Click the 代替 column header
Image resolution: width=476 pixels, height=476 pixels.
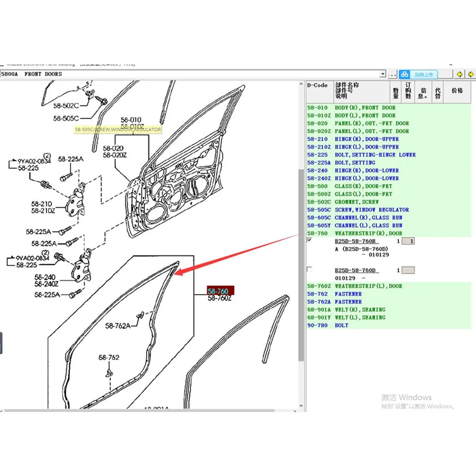[x=437, y=91]
